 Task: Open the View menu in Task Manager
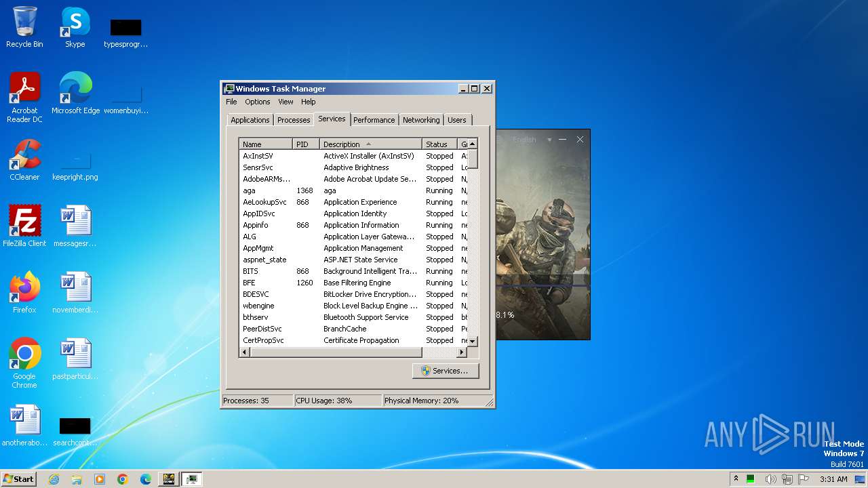(285, 102)
